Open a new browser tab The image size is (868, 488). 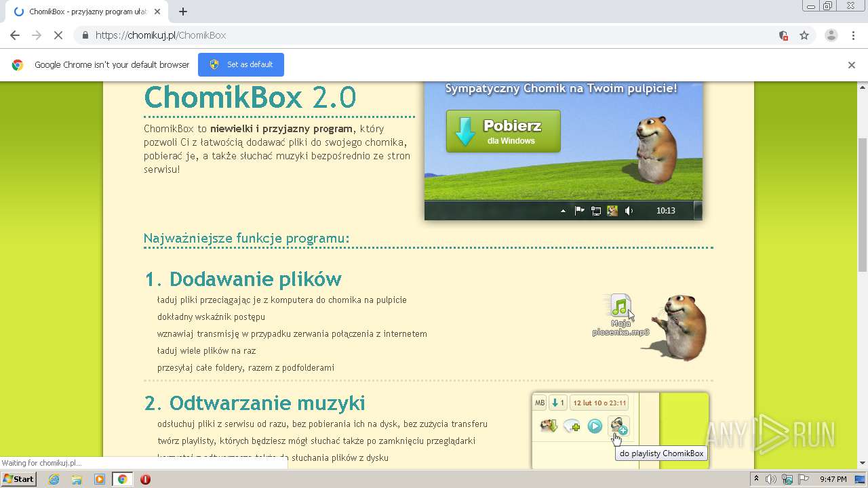point(183,12)
